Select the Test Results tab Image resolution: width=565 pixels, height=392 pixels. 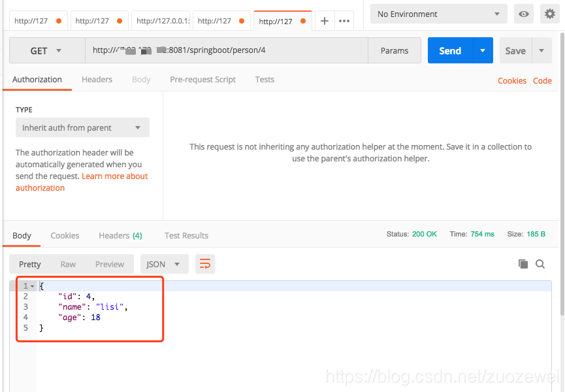pos(186,235)
